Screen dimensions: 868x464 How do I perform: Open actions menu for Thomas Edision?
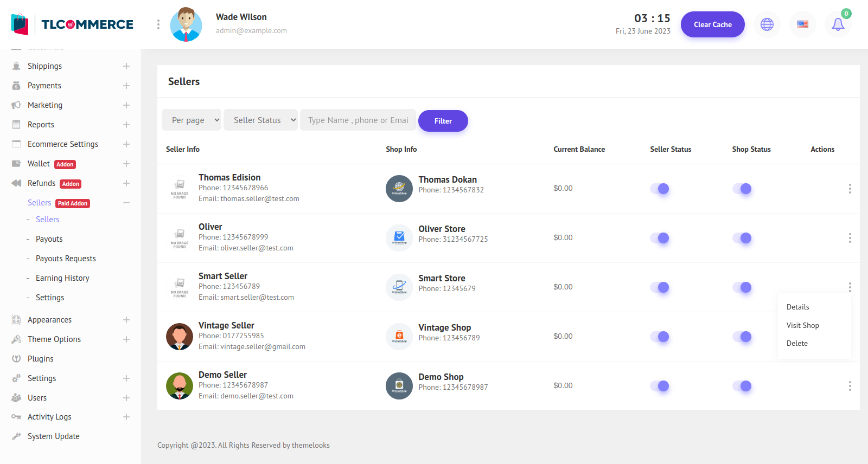850,189
